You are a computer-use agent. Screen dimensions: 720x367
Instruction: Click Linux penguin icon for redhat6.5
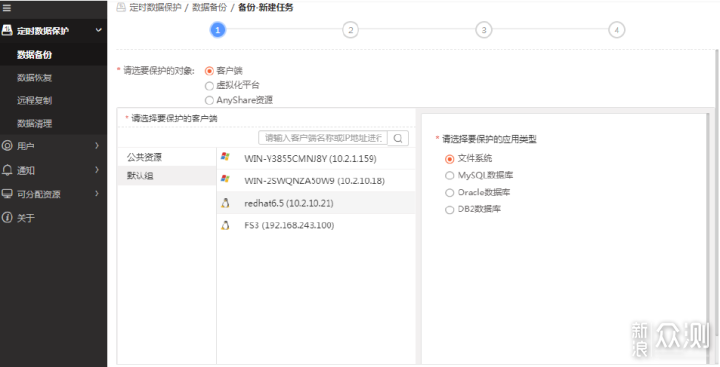[225, 203]
